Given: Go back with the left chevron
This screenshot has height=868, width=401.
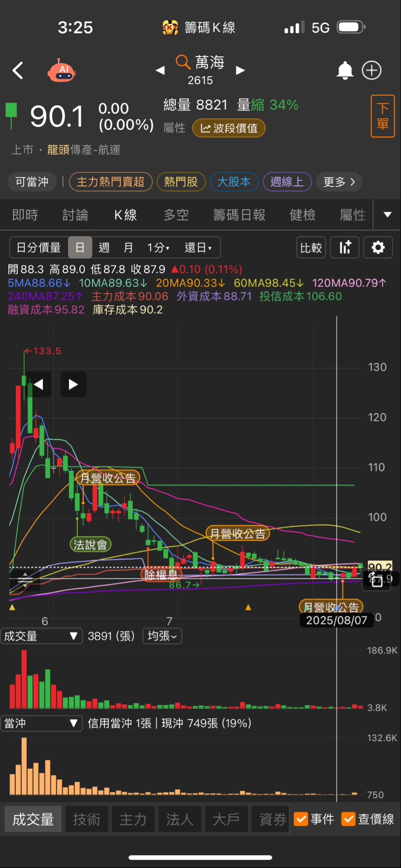Looking at the screenshot, I should click(17, 70).
